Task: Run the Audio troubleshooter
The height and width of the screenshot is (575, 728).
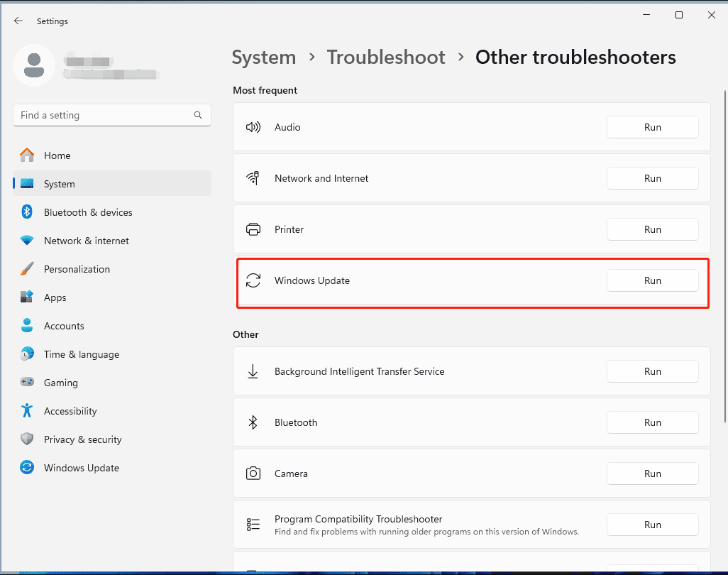Action: 652,127
